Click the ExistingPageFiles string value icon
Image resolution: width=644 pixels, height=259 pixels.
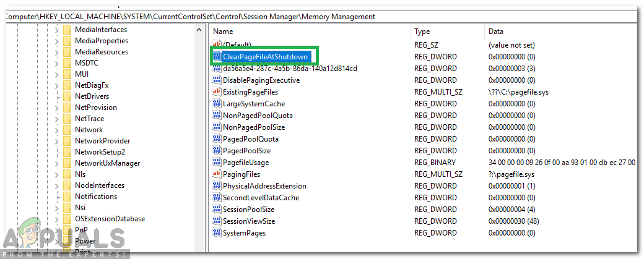217,92
